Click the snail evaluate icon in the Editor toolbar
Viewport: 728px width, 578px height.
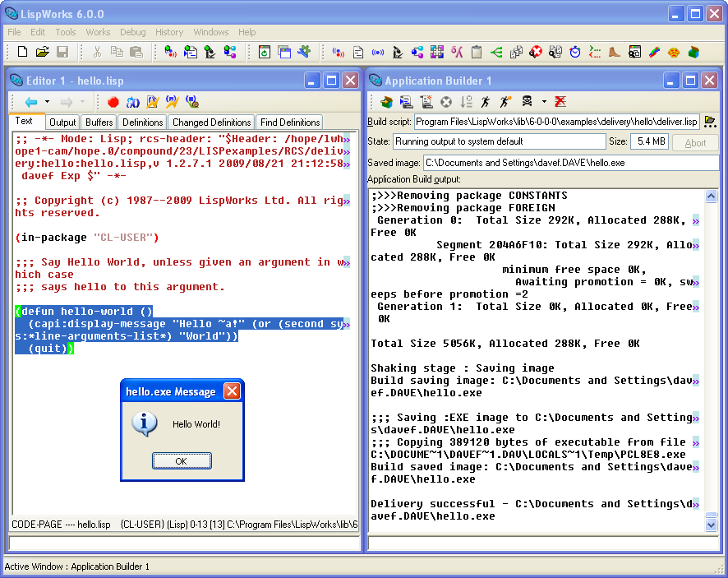(192, 102)
